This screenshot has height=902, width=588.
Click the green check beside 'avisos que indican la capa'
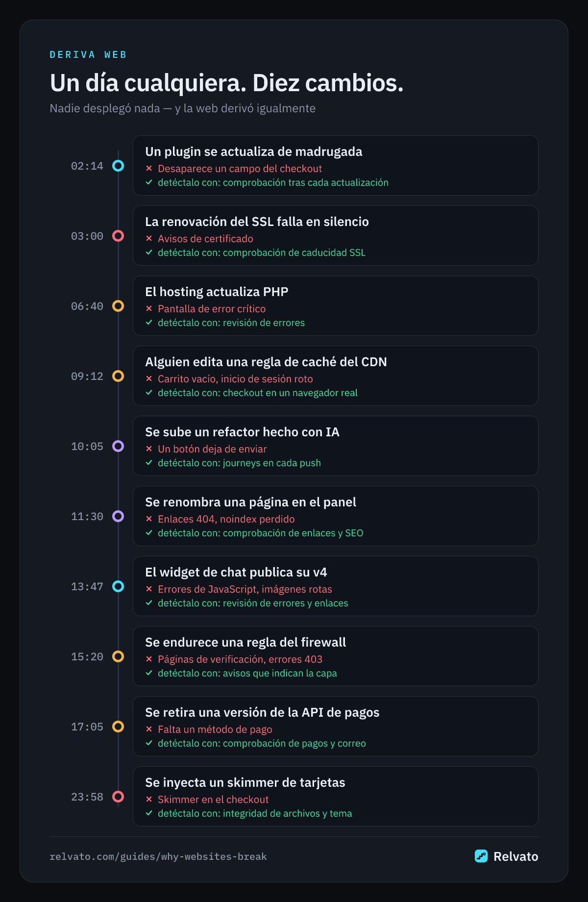(x=149, y=673)
